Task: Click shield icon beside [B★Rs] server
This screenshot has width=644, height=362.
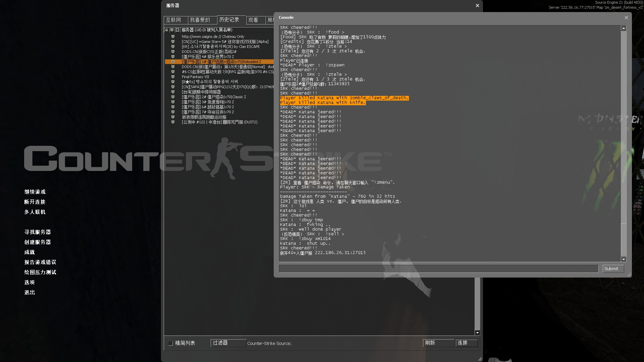Action: click(x=173, y=82)
